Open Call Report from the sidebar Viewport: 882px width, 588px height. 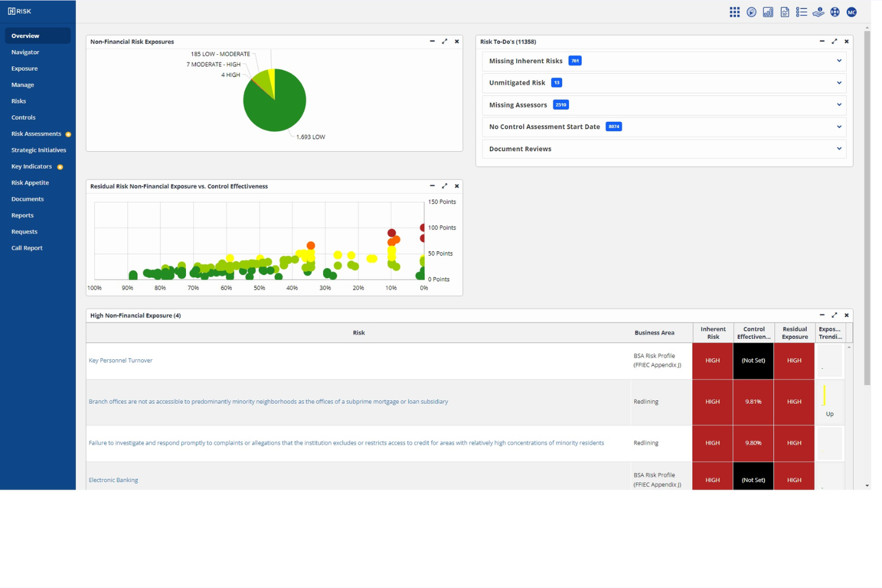point(27,248)
